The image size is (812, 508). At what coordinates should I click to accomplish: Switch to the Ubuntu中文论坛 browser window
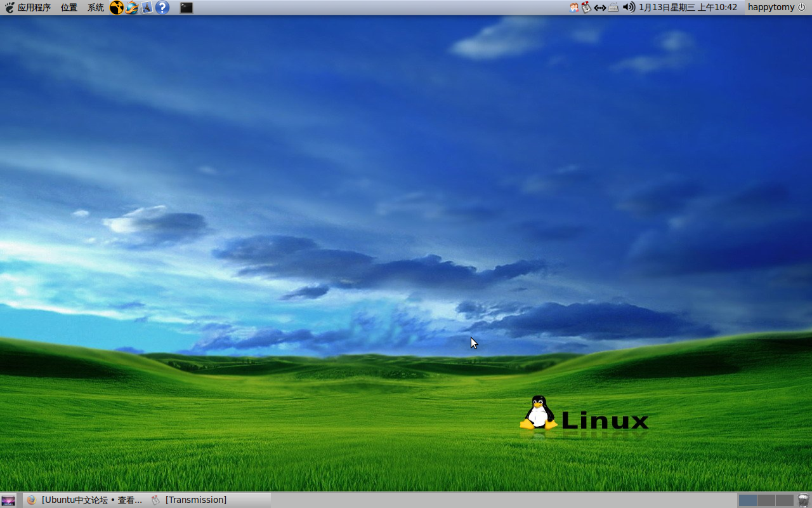85,500
